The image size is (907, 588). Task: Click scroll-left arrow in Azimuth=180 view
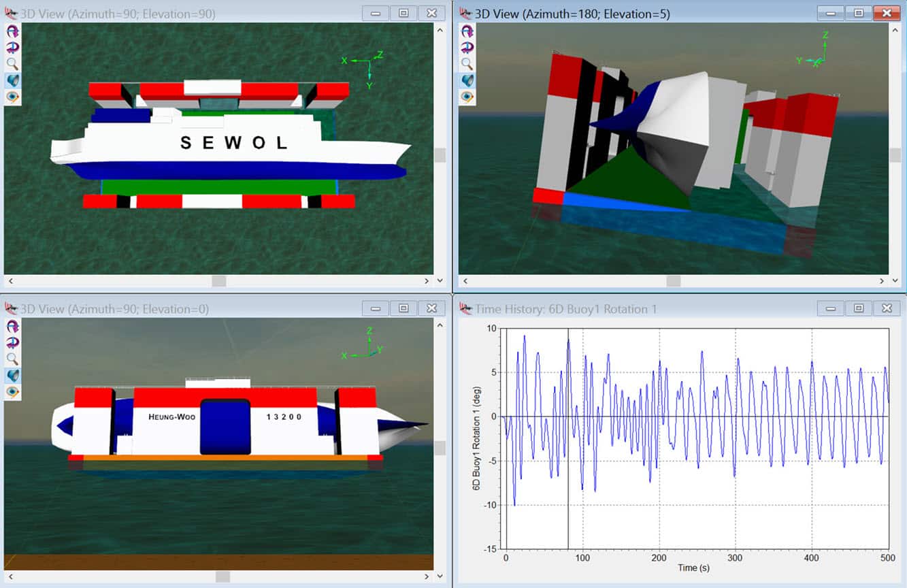[x=465, y=281]
